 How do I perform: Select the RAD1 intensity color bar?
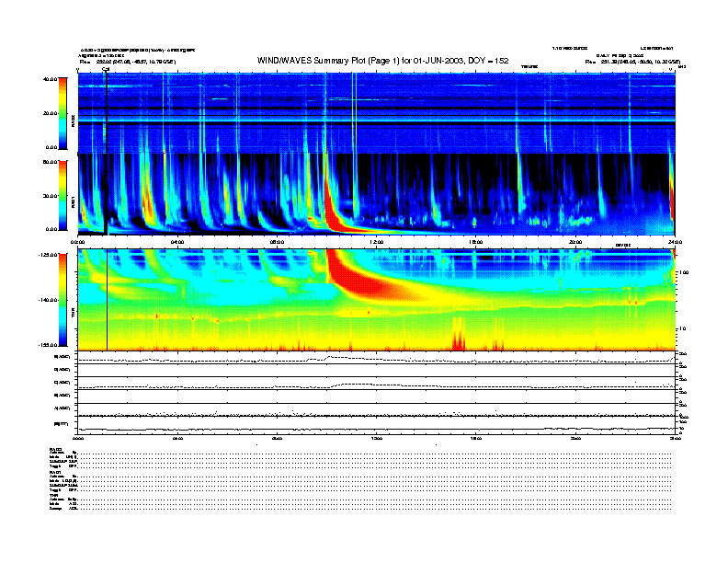click(63, 195)
